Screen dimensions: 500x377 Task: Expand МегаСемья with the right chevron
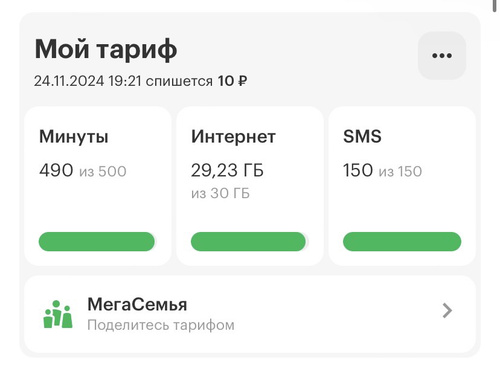click(447, 311)
